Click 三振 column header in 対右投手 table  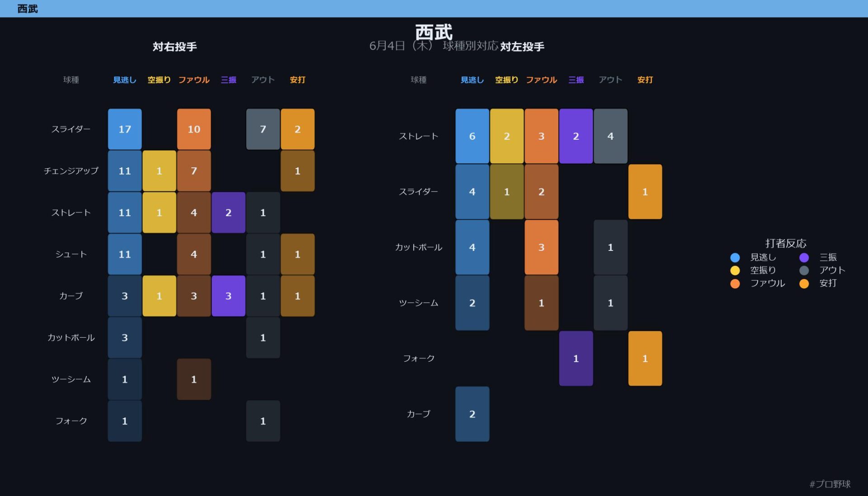click(228, 80)
